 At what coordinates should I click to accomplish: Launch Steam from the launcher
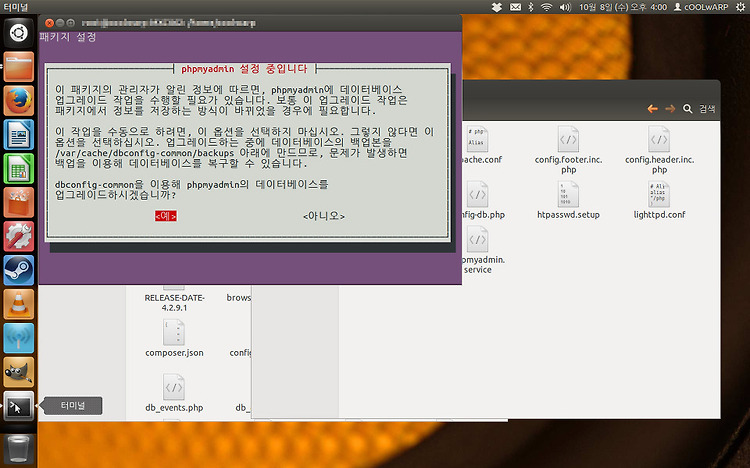click(x=19, y=270)
